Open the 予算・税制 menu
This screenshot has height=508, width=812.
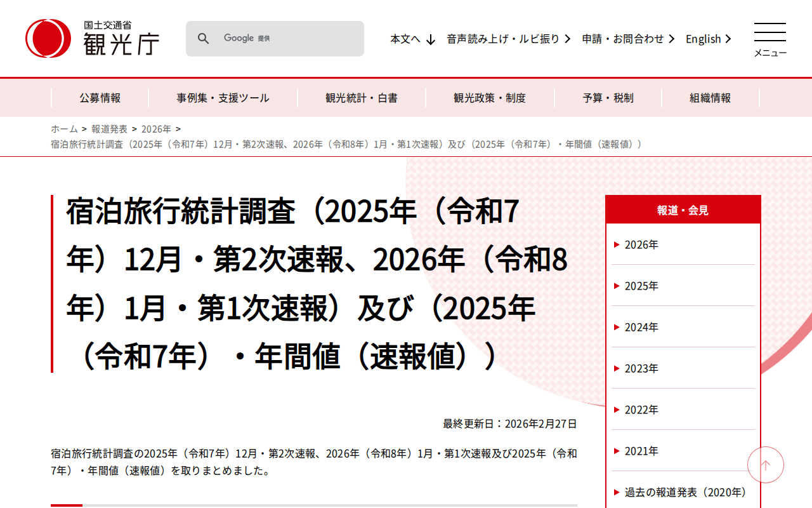click(x=608, y=98)
